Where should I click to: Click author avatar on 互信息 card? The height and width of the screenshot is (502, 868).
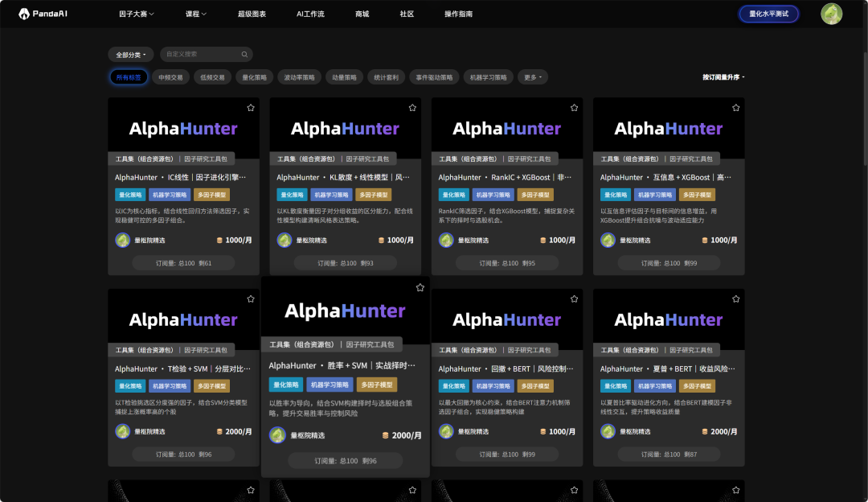[608, 240]
